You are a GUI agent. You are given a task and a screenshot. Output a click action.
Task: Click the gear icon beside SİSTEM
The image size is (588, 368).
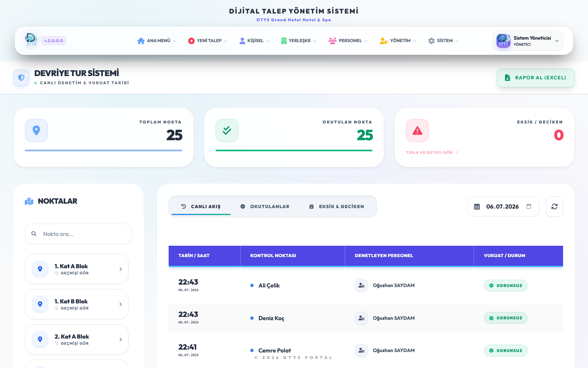click(432, 41)
